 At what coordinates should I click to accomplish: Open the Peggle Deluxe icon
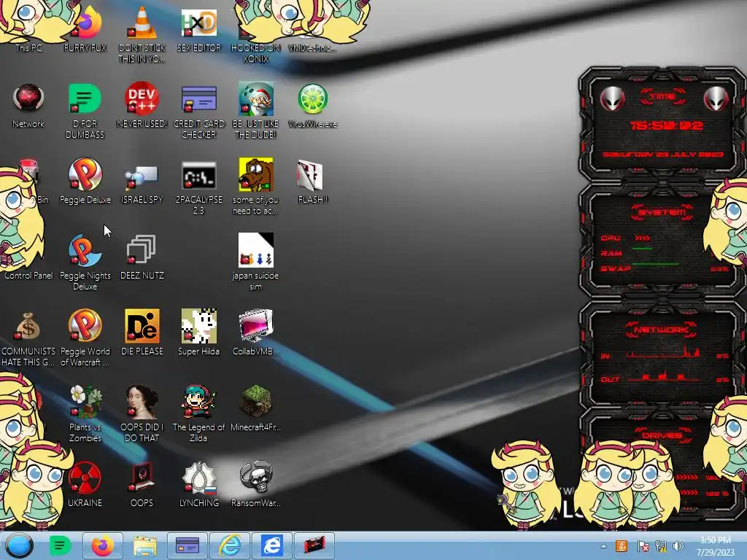[x=85, y=175]
